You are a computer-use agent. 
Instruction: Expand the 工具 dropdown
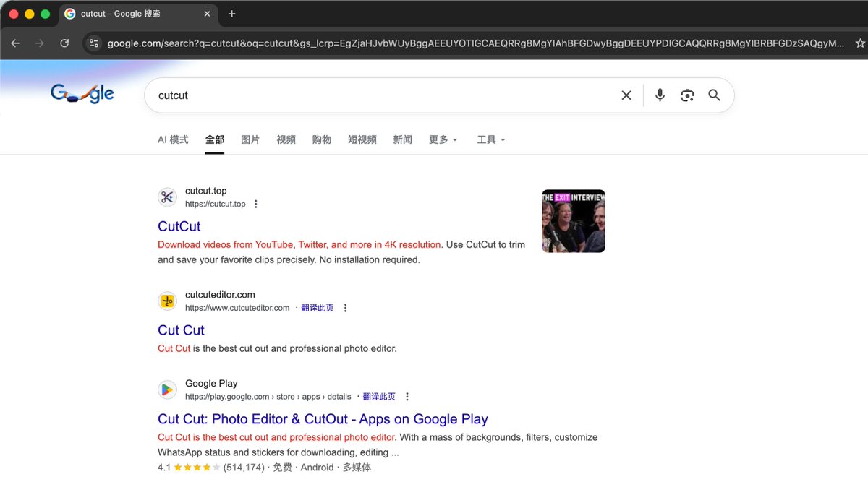click(491, 139)
